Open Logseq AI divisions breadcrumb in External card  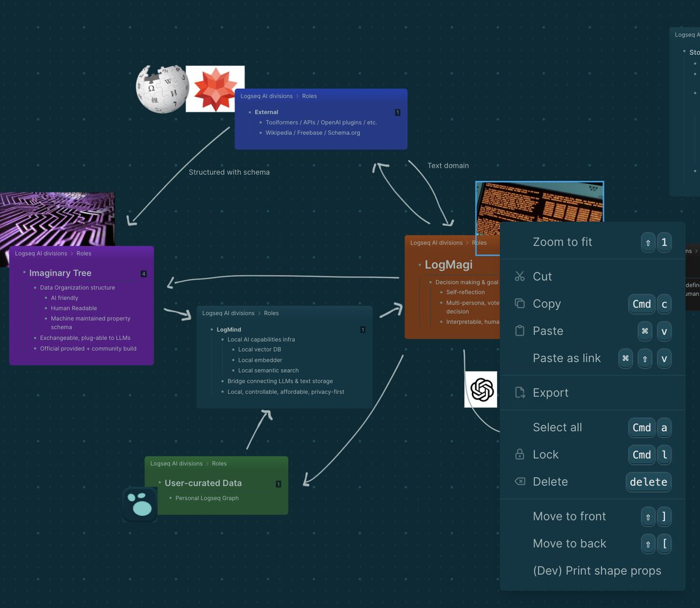[267, 96]
